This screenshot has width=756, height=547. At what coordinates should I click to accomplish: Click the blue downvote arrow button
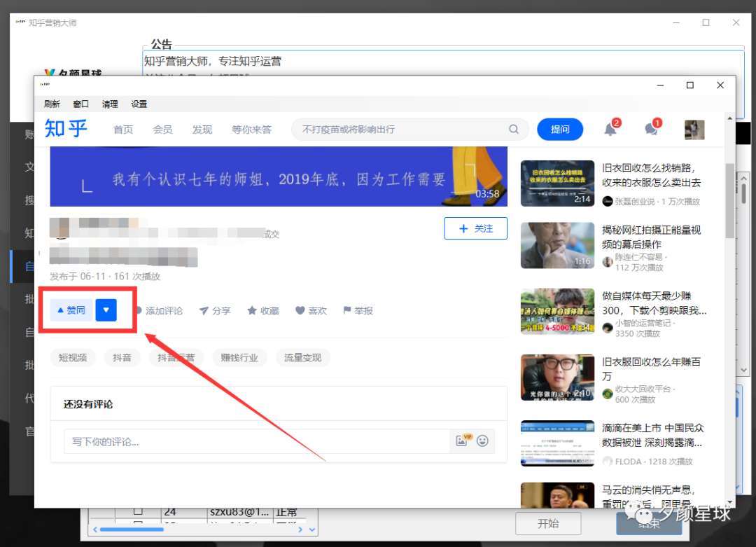coord(106,310)
